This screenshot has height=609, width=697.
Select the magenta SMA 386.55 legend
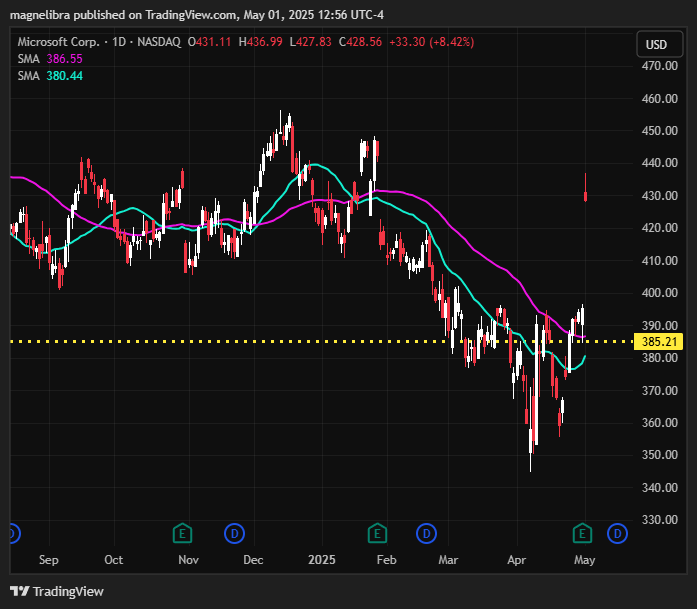[50, 59]
